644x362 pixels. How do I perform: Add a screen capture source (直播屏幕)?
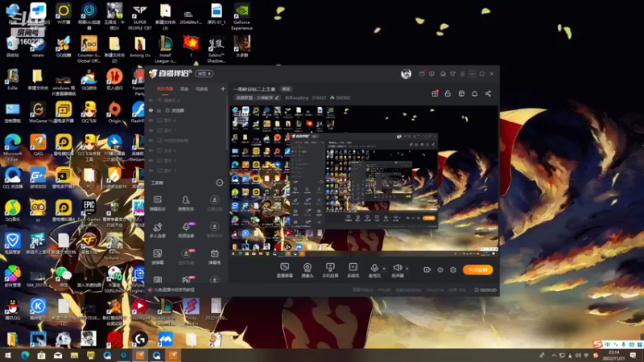[x=284, y=270]
